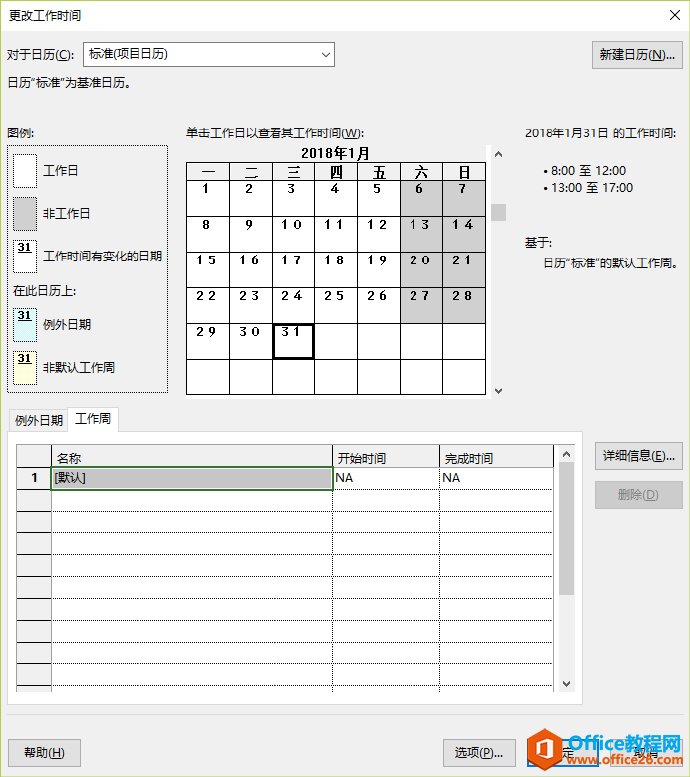Select non-working Sunday January 14
The height and width of the screenshot is (777, 690).
(464, 234)
